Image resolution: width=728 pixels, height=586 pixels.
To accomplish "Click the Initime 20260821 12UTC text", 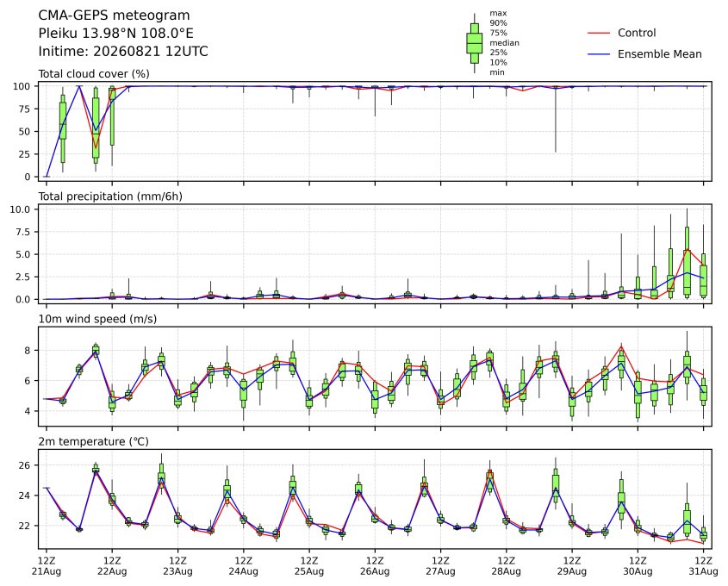I will [123, 51].
